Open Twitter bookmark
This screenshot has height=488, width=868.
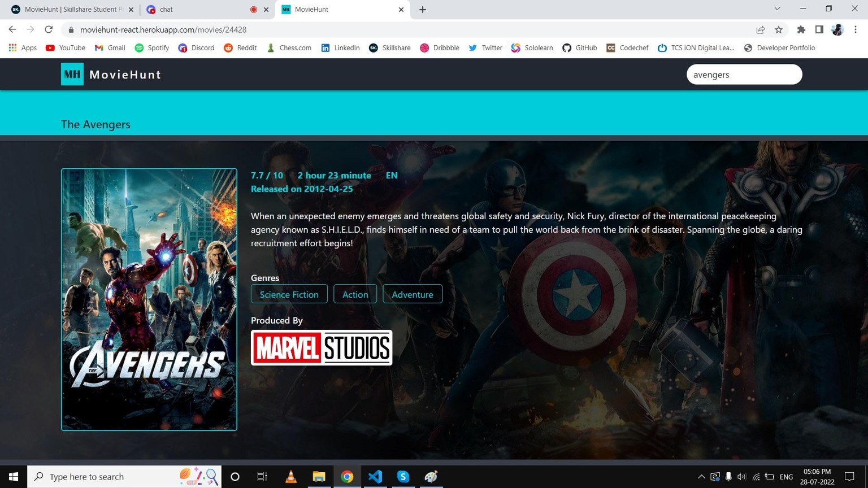pos(485,48)
